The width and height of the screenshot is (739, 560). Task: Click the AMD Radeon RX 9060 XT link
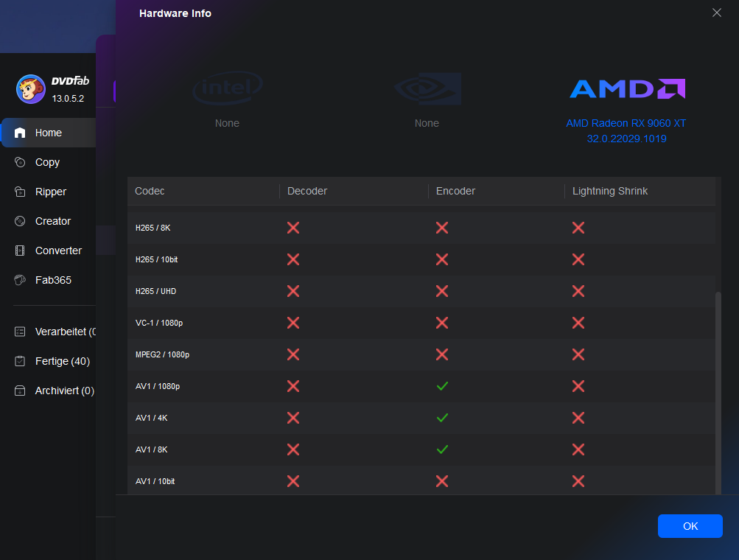click(626, 123)
